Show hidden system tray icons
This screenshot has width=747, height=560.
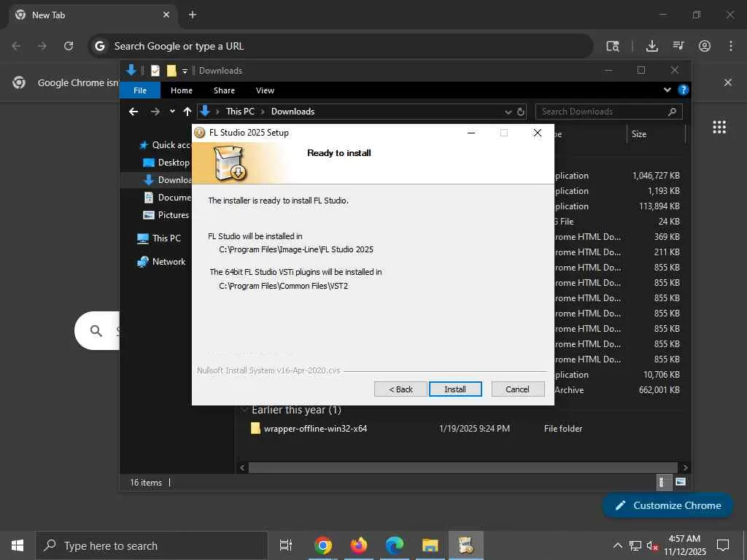(617, 545)
